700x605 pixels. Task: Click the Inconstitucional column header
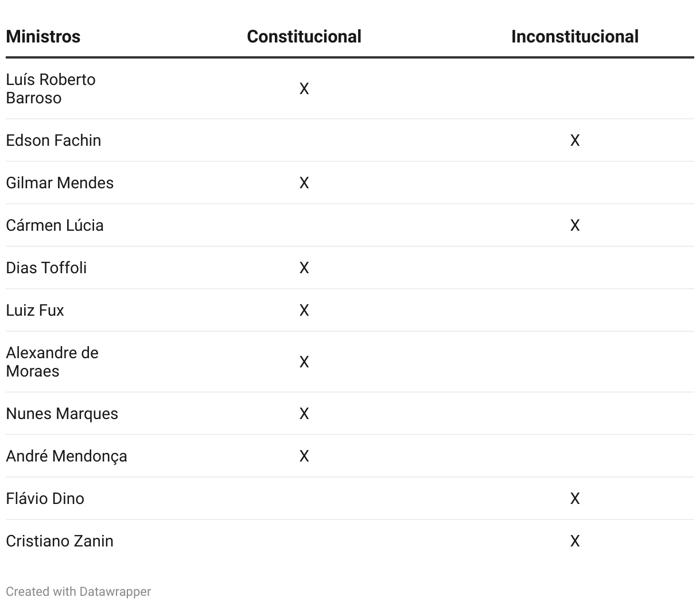tap(575, 36)
